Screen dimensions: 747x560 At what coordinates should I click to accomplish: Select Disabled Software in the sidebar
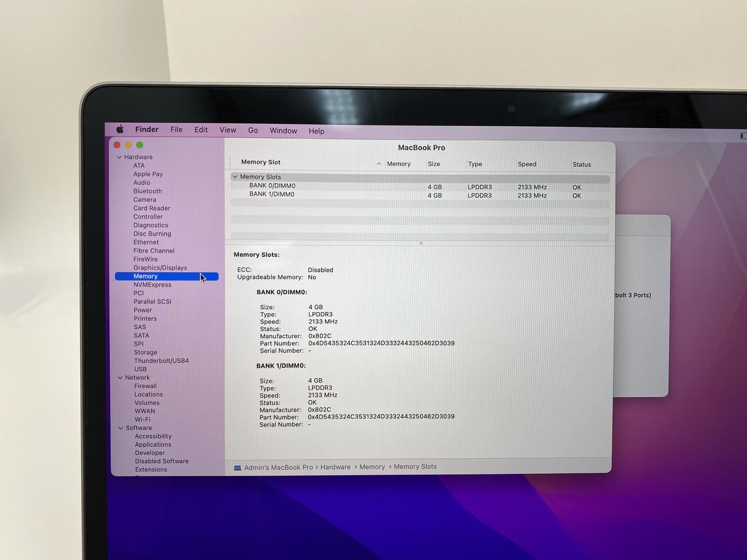[162, 461]
